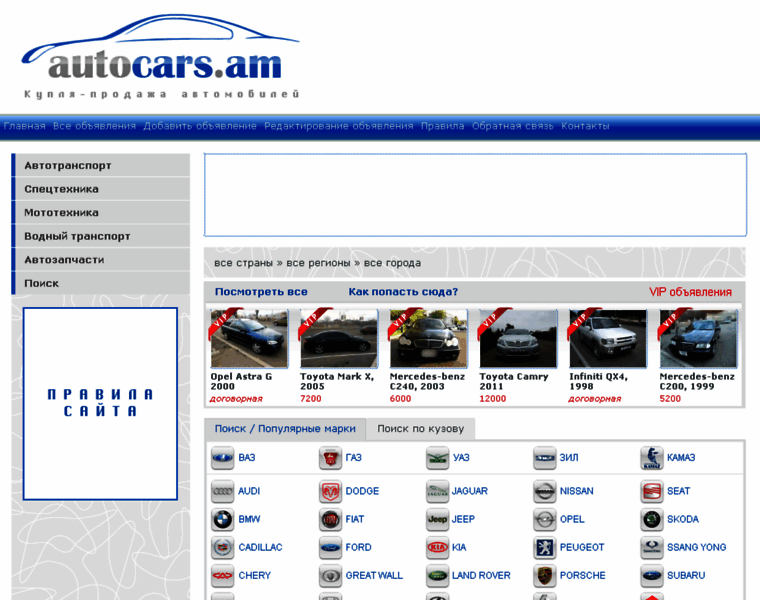This screenshot has height=600, width=760.
Task: Click the Land Rover logo icon
Action: [x=438, y=576]
